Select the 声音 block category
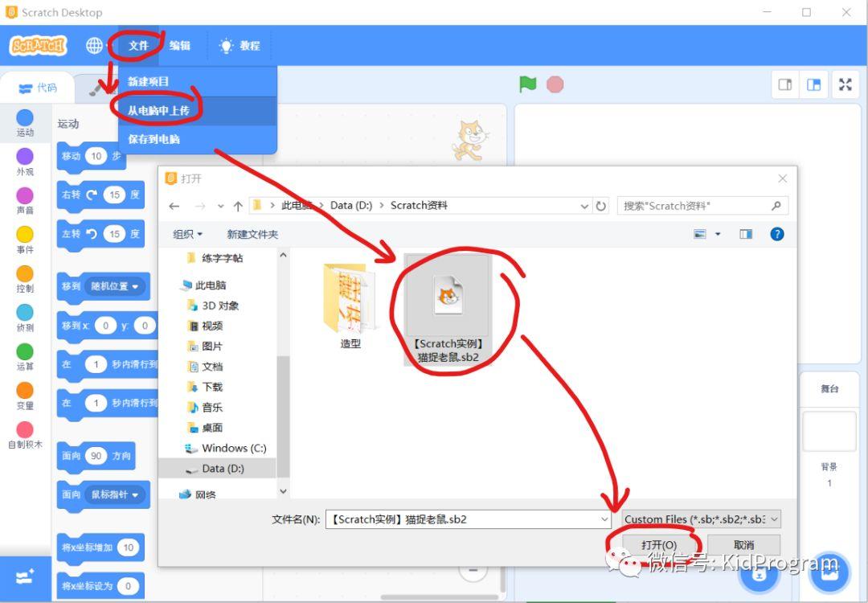This screenshot has height=603, width=868. [25, 200]
